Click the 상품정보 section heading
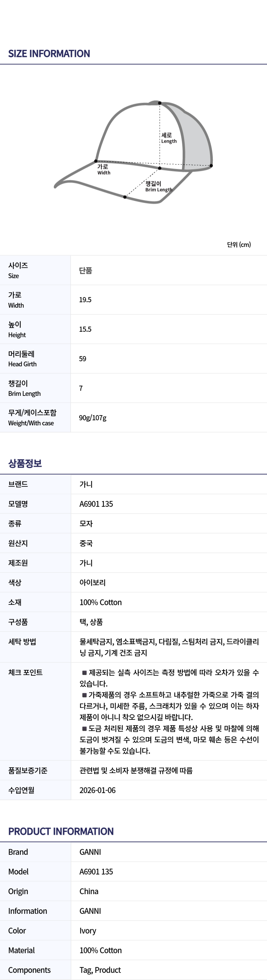Viewport: 267px width, 980px height. 25,463
